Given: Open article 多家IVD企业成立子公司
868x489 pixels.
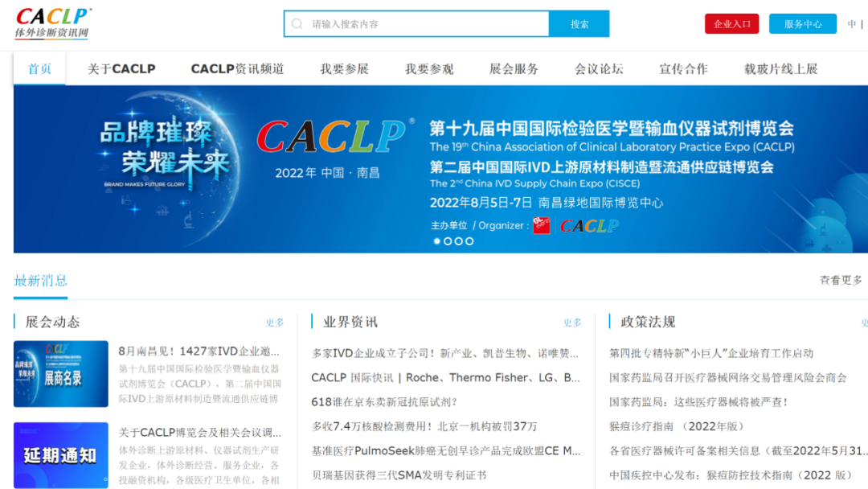Looking at the screenshot, I should pyautogui.click(x=445, y=353).
